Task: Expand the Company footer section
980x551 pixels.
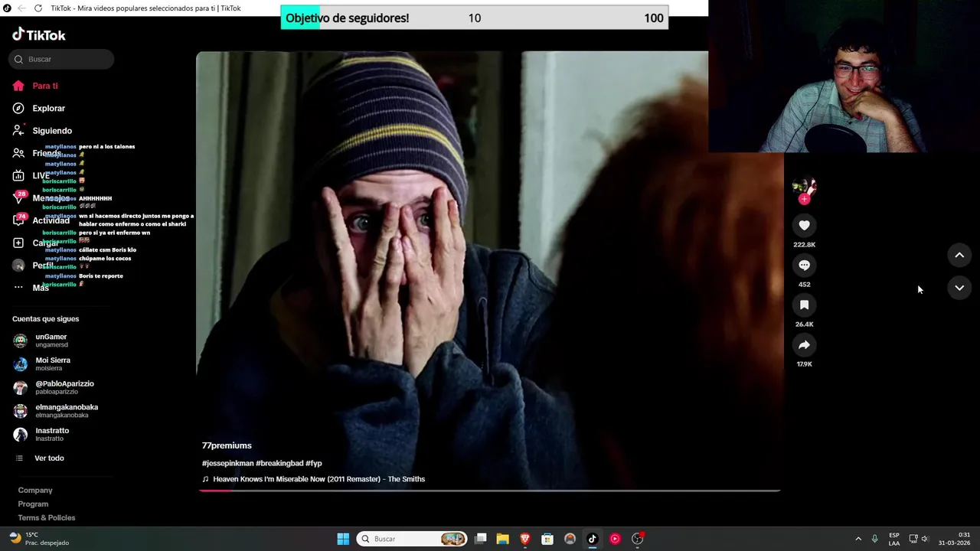Action: pyautogui.click(x=35, y=490)
